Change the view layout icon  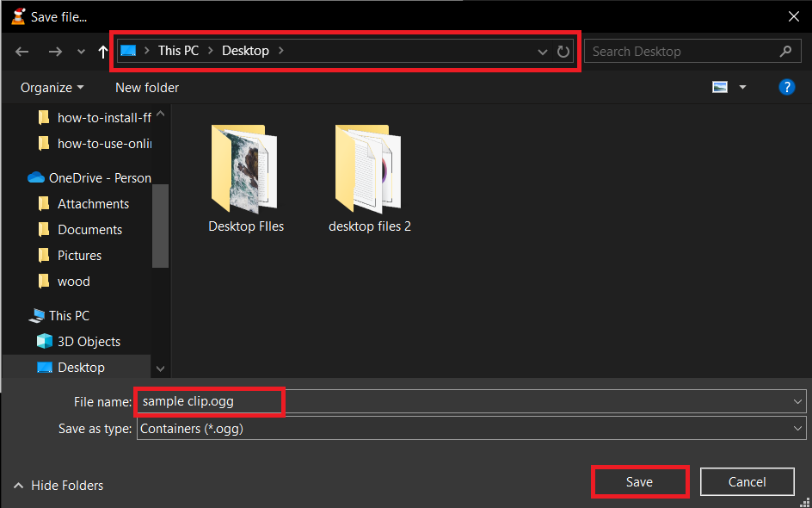pyautogui.click(x=719, y=86)
